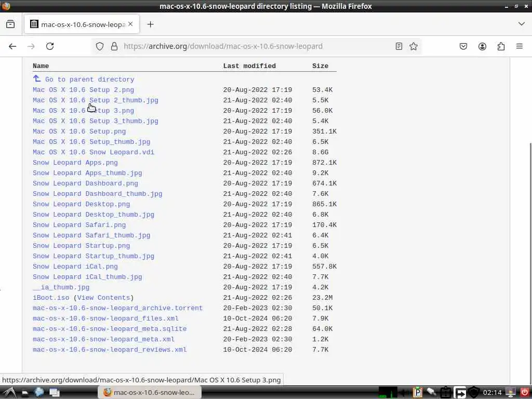532x399 pixels.
Task: Open Snow Leopard Desktop.png
Action: pyautogui.click(x=82, y=204)
